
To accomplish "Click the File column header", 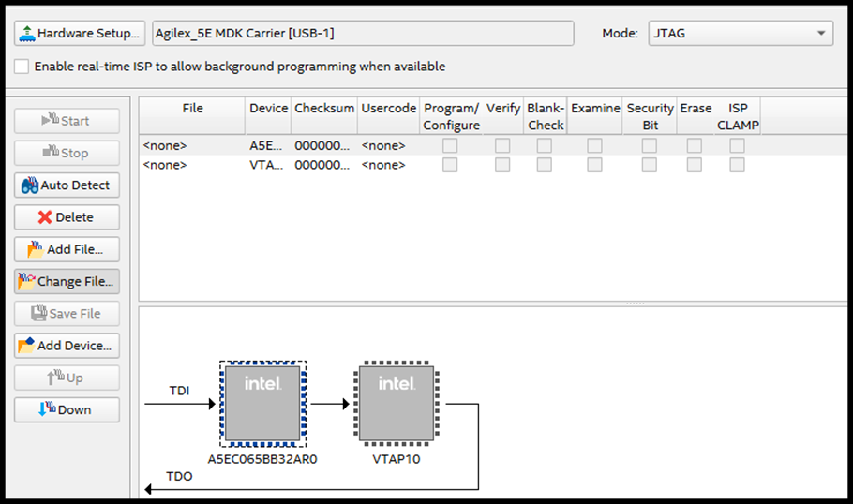I will pyautogui.click(x=192, y=109).
